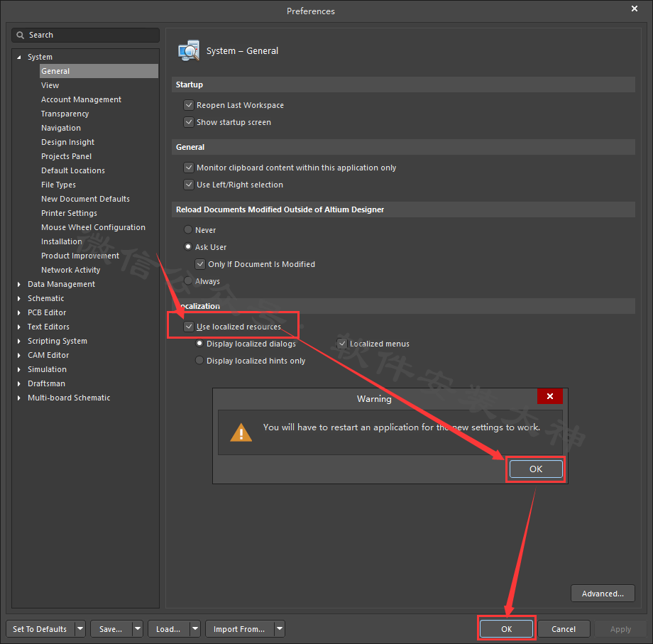
Task: Click the Load... button
Action: (168, 629)
